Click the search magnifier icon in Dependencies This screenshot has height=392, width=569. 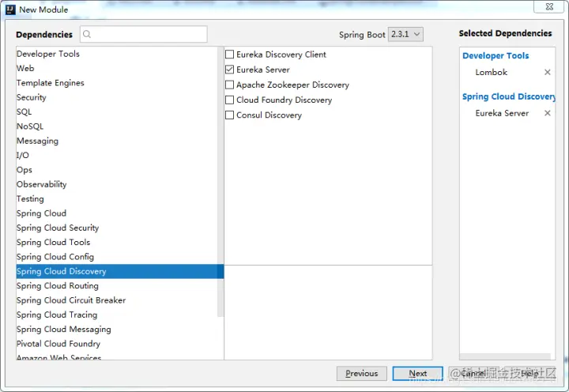[x=87, y=34]
